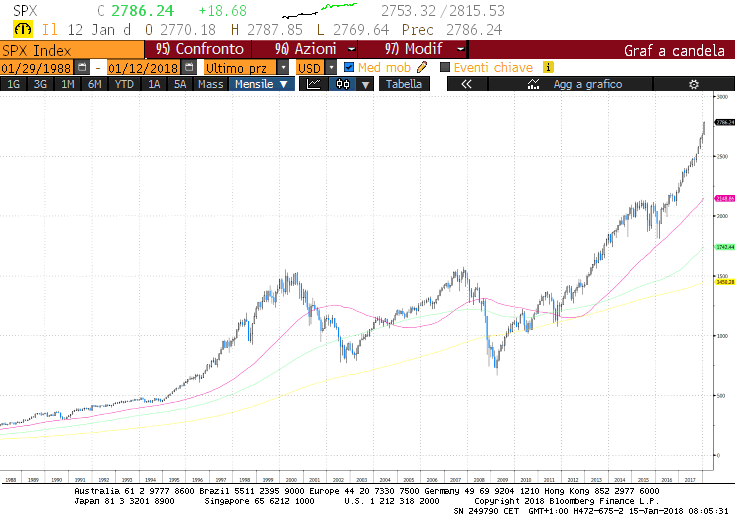Image resolution: width=736 pixels, height=530 pixels.
Task: Select the 5A range tab
Action: (x=180, y=84)
